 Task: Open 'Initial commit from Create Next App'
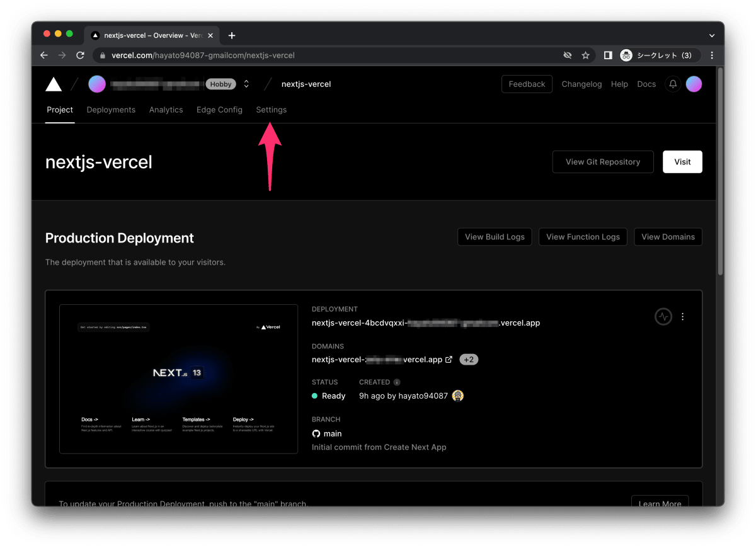[379, 447]
